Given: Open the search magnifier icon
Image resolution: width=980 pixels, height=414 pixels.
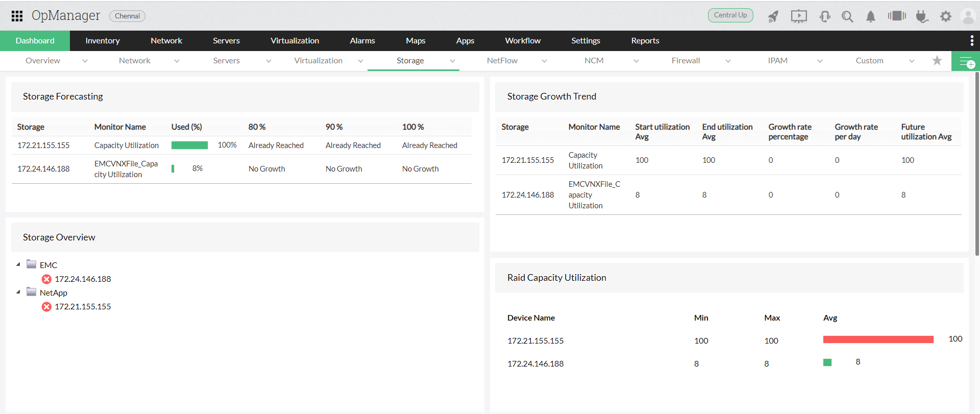Looking at the screenshot, I should [847, 16].
